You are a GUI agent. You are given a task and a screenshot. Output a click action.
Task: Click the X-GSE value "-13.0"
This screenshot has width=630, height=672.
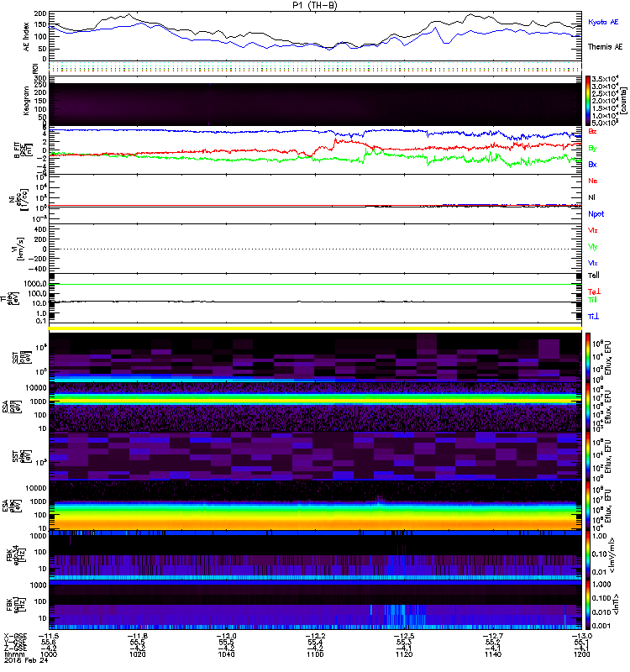581,636
